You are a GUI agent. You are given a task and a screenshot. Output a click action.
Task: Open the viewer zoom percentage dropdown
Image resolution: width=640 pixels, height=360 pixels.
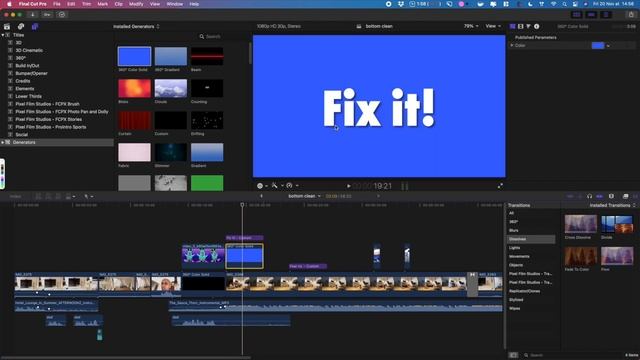point(471,26)
